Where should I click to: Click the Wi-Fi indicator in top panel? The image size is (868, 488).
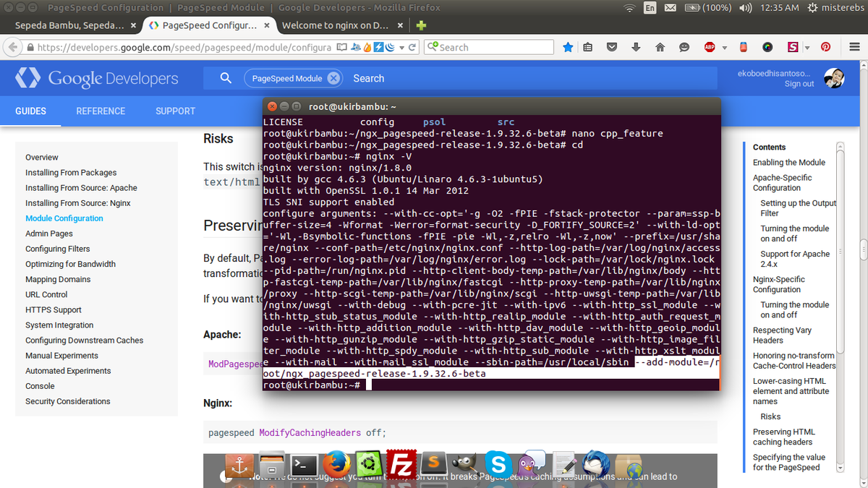[x=629, y=8]
